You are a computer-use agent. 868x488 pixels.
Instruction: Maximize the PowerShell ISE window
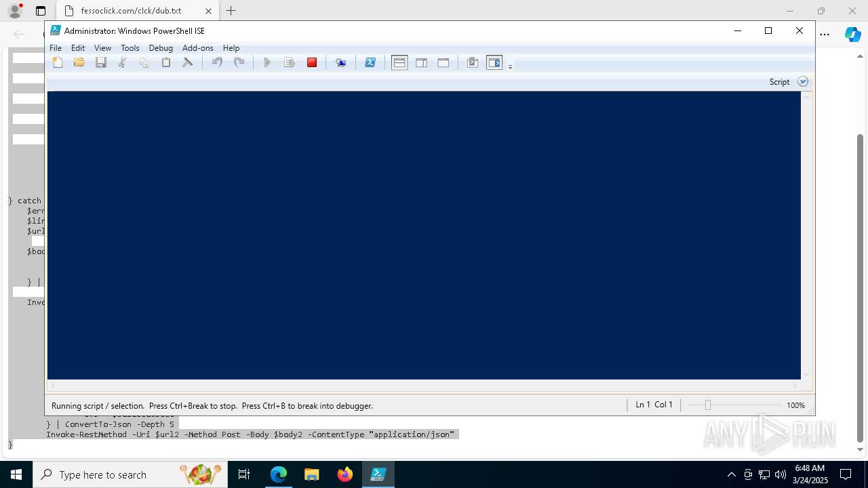(x=768, y=30)
